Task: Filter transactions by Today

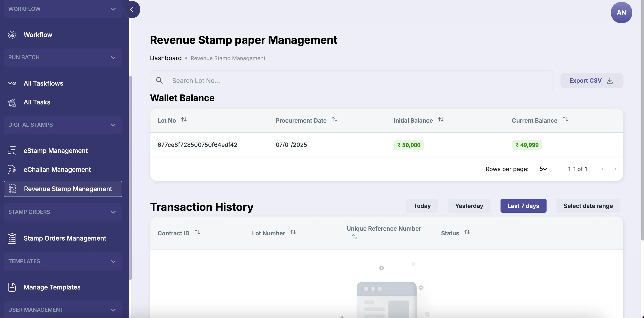Action: [x=422, y=206]
